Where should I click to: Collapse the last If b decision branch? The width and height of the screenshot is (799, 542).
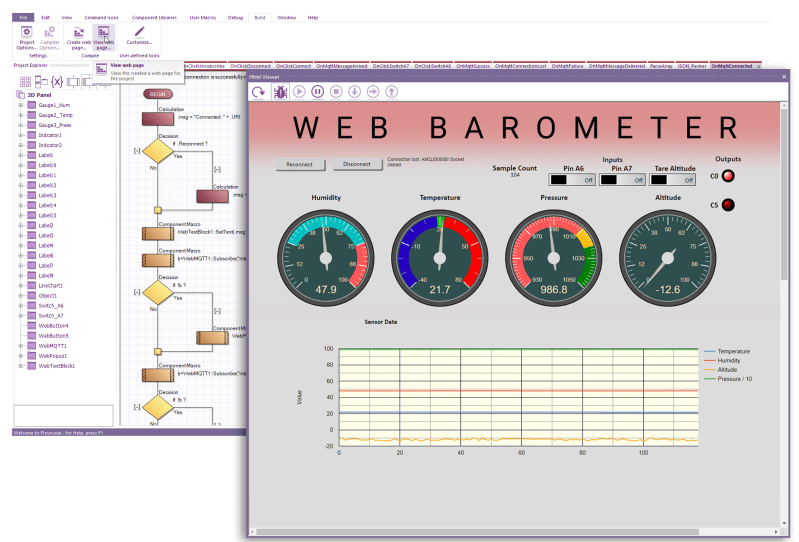137,407
